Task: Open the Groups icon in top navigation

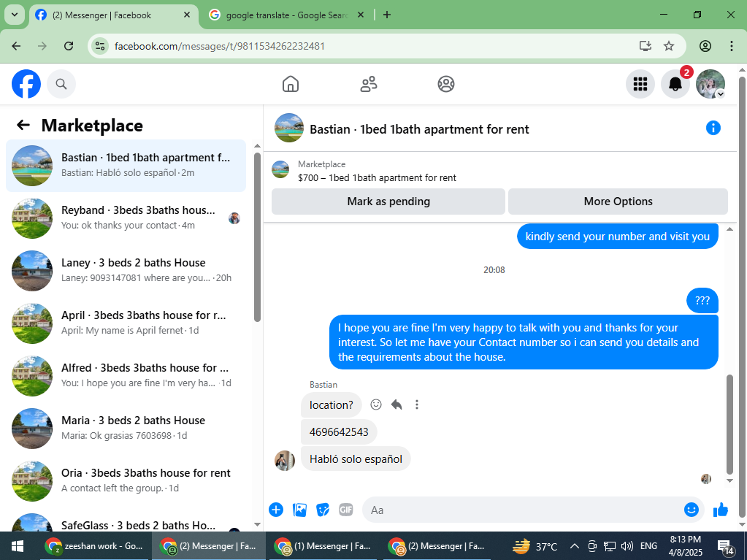Action: (x=446, y=84)
